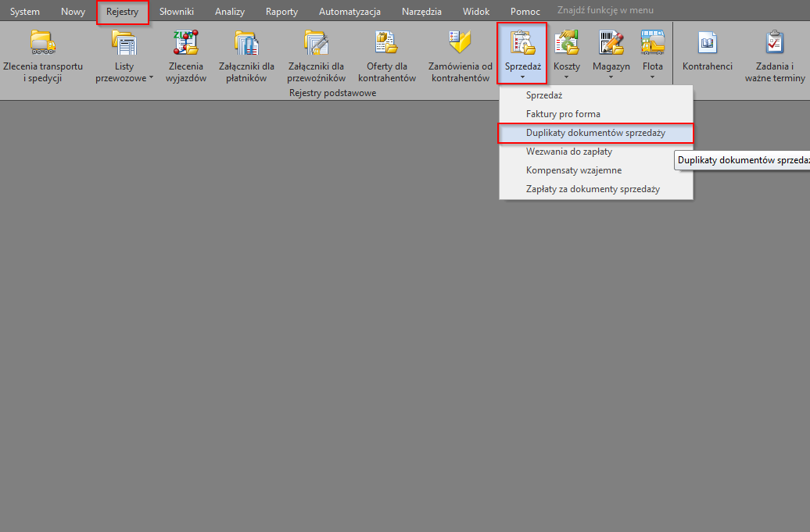Select Oferty dla kontrahentów icon
The height and width of the screenshot is (532, 810).
click(386, 55)
